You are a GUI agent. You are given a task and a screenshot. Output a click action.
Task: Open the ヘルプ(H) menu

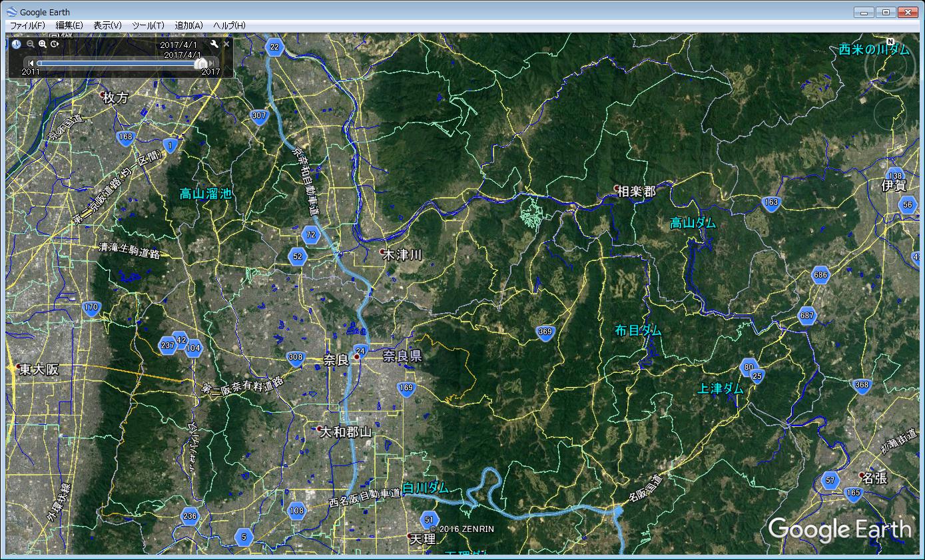229,25
